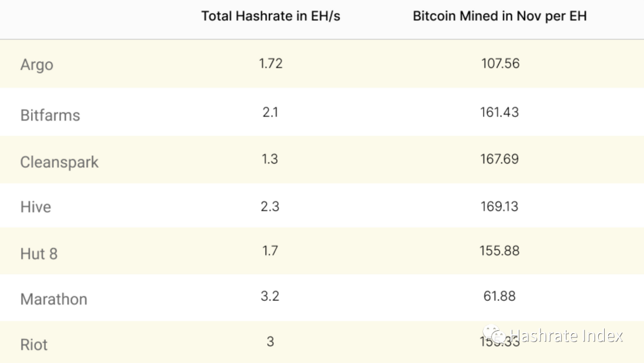The width and height of the screenshot is (644, 363).
Task: Click the Hashrate Index watermark text
Action: click(566, 336)
